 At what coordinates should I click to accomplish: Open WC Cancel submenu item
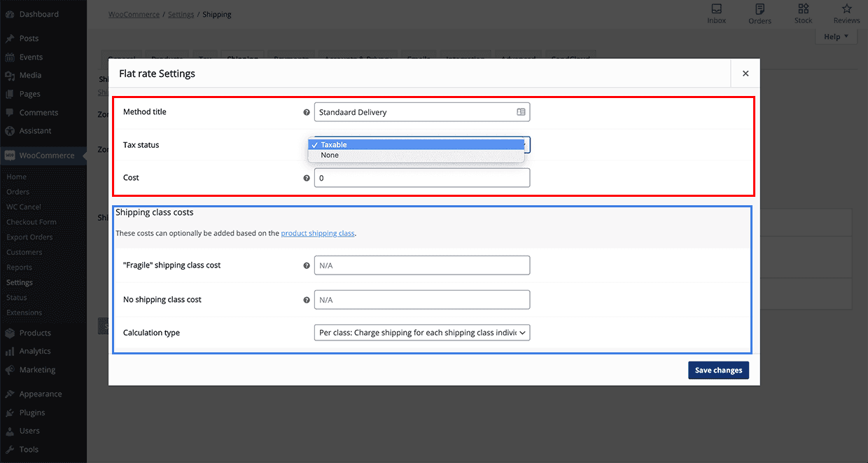[24, 207]
